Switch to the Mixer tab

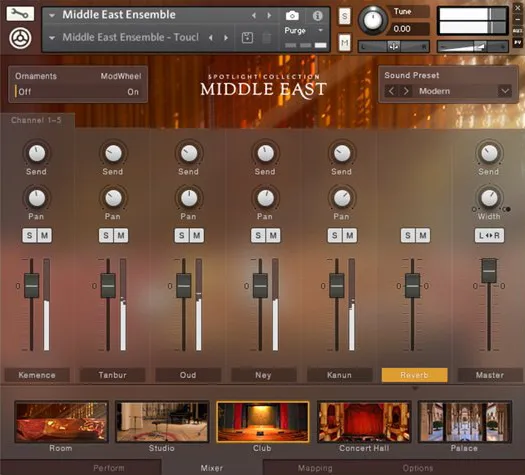point(212,468)
